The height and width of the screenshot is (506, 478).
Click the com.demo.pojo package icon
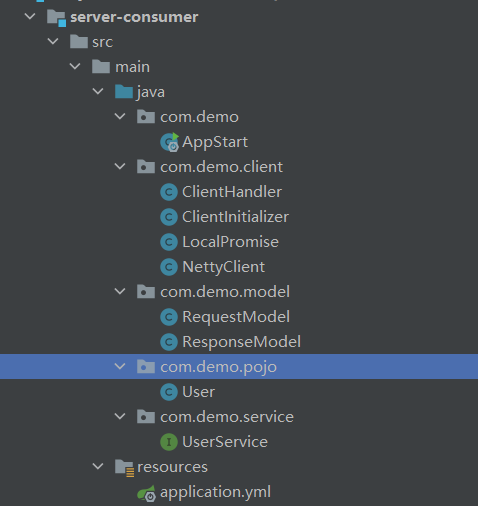(x=146, y=367)
